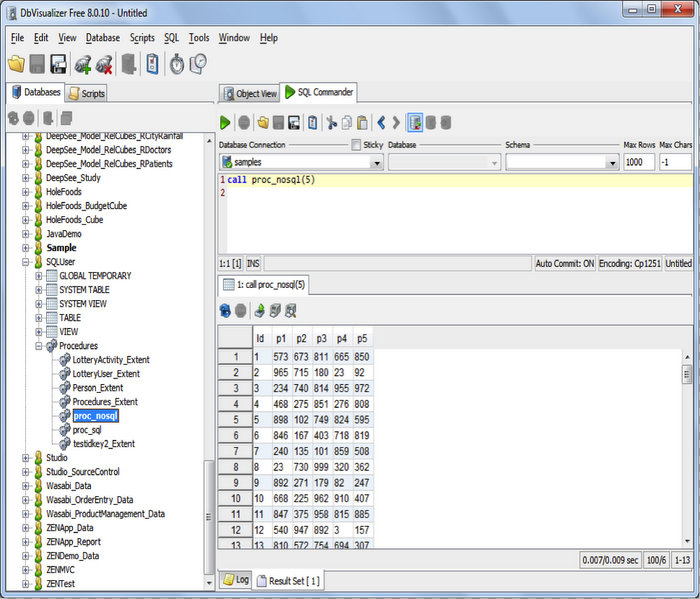Open the Tools menu

tap(199, 38)
